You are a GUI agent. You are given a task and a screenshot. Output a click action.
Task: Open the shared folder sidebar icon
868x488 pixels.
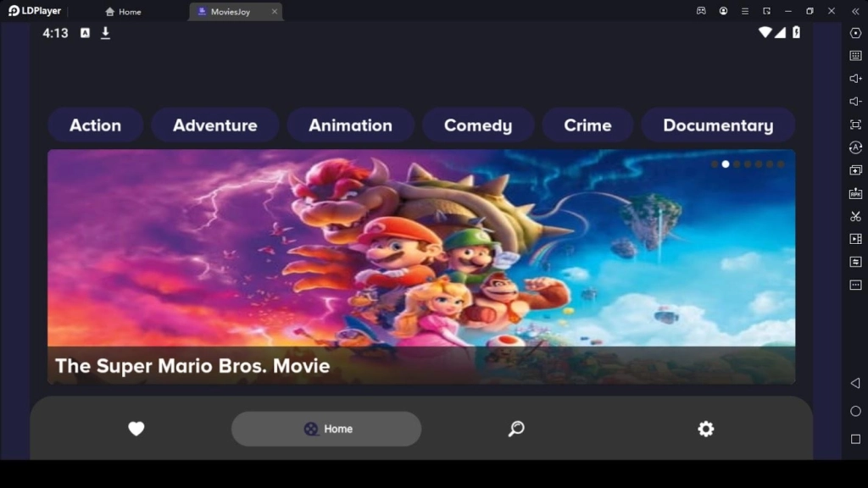pyautogui.click(x=855, y=262)
